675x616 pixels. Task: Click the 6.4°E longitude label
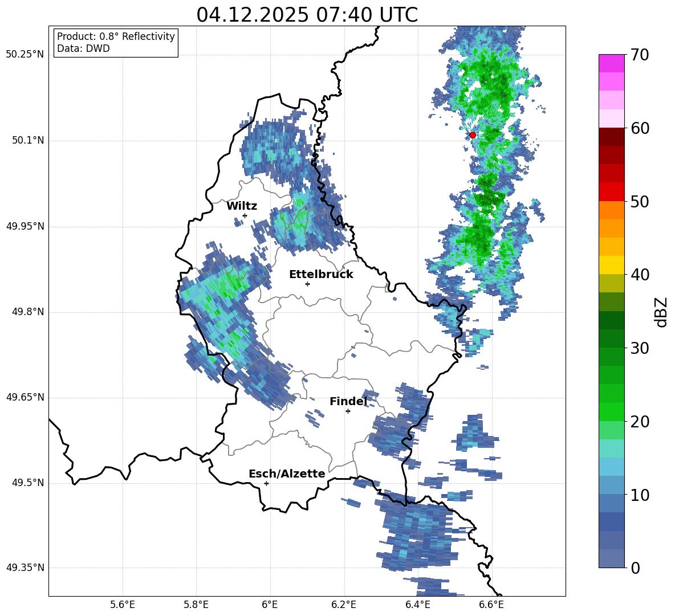click(417, 605)
